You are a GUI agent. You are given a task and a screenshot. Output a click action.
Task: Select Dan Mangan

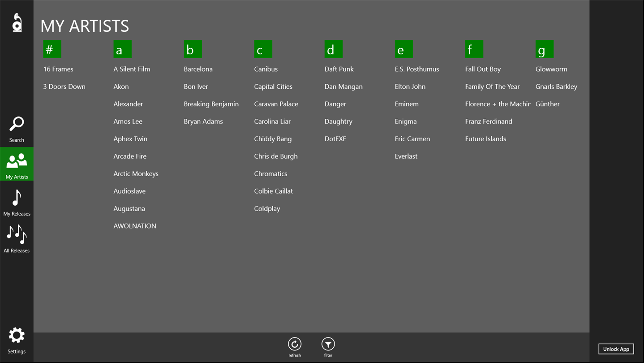(x=343, y=86)
